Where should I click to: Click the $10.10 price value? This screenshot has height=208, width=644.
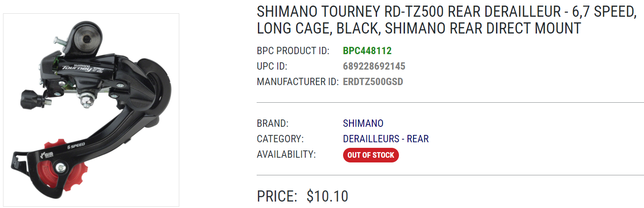pos(327,196)
